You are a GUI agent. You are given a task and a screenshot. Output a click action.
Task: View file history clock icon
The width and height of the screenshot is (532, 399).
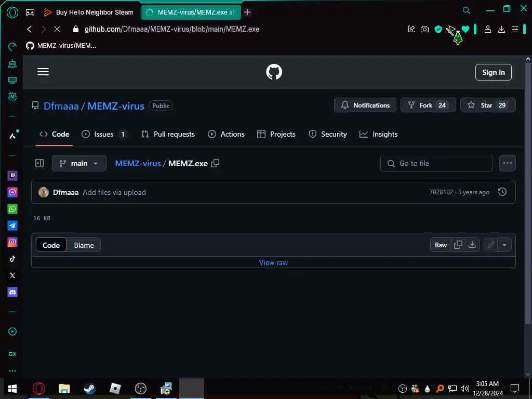pos(502,192)
